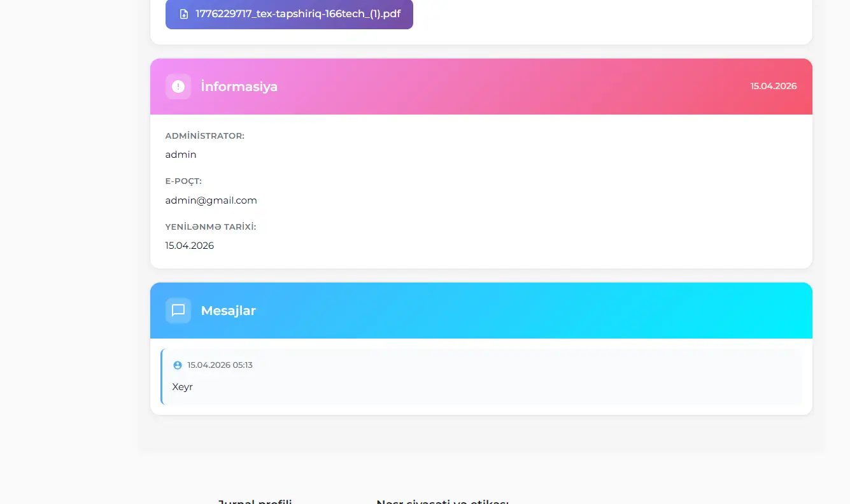The width and height of the screenshot is (850, 504).
Task: Click the message text "Xeyr"
Action: click(182, 387)
